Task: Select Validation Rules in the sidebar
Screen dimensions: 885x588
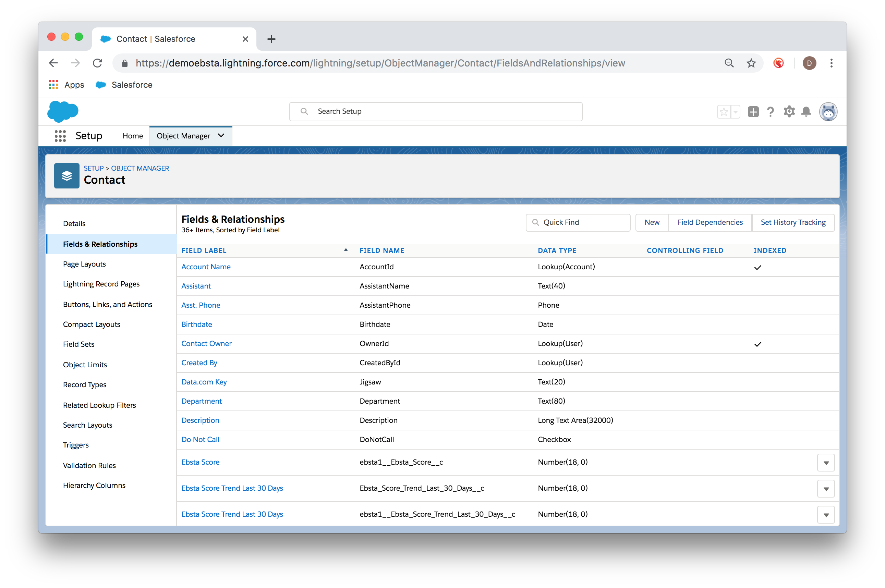Action: (89, 465)
